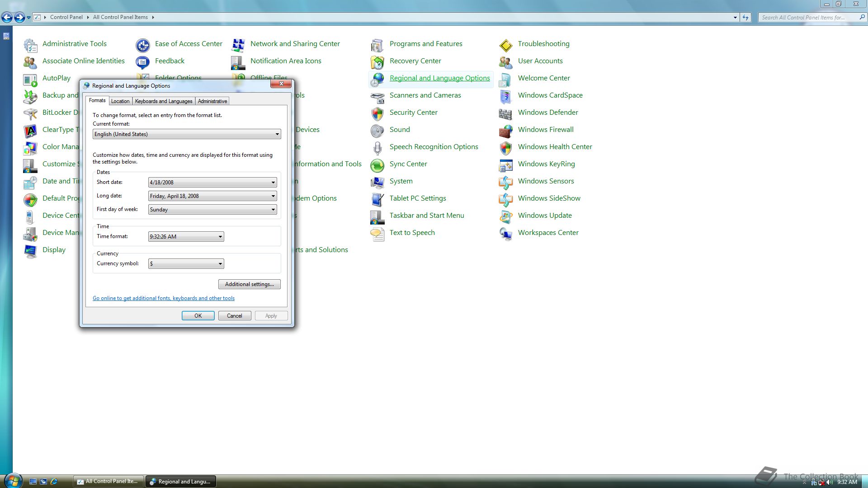
Task: Open the First day of week dropdown
Action: click(x=212, y=210)
